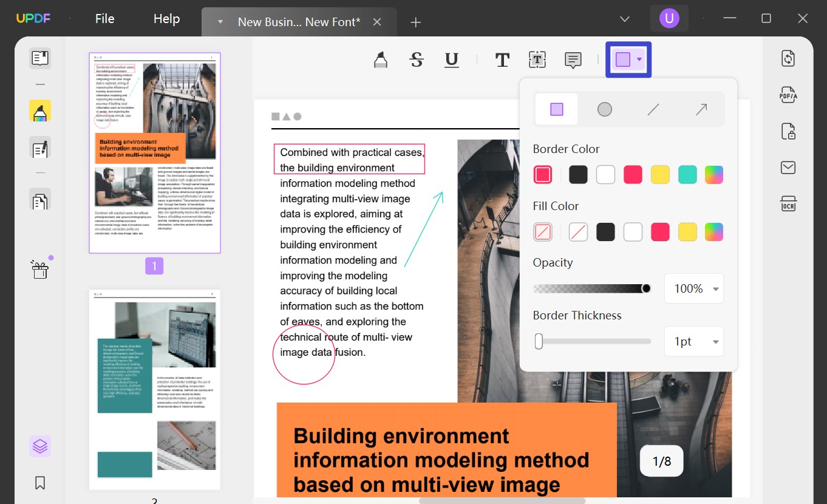Open the File menu
This screenshot has height=504, width=827.
tap(104, 18)
